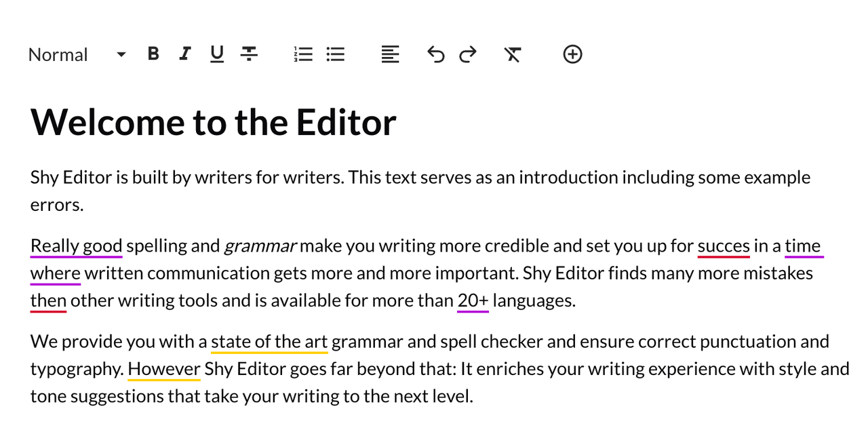Click the purple-underlined "20+" text

tap(473, 300)
